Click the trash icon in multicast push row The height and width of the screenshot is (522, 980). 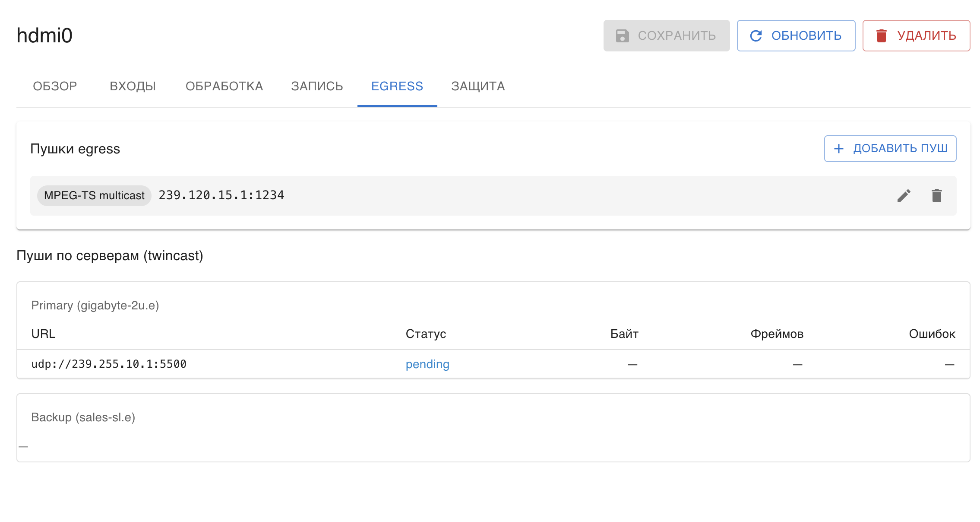click(x=936, y=196)
